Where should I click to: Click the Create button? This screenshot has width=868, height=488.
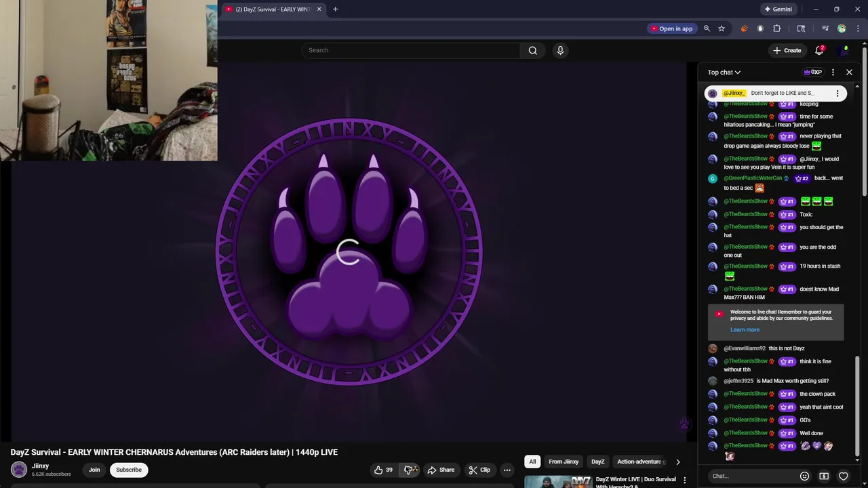point(787,50)
